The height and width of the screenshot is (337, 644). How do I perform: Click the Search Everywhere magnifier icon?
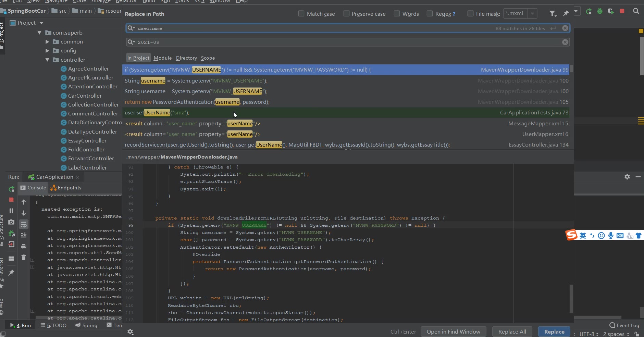tap(636, 11)
